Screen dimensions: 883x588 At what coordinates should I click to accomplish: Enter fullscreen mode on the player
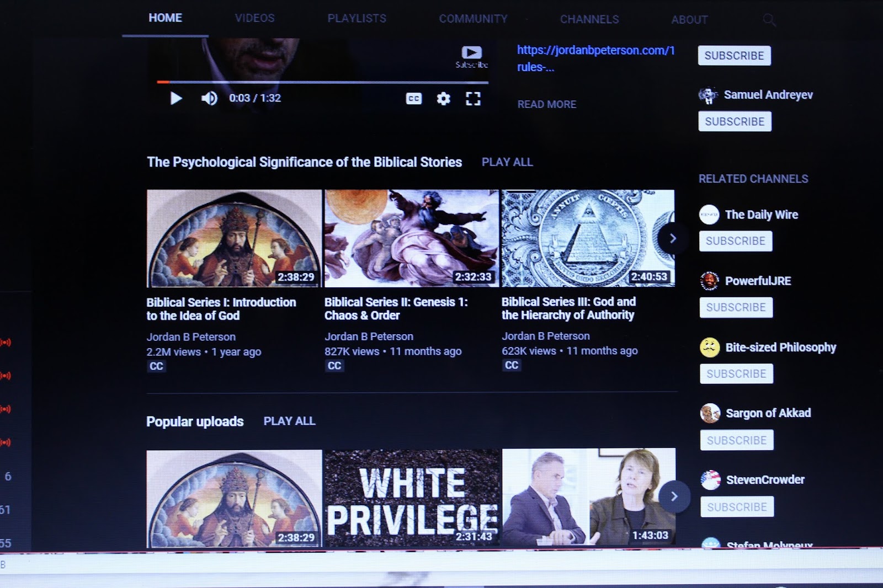[x=473, y=99]
